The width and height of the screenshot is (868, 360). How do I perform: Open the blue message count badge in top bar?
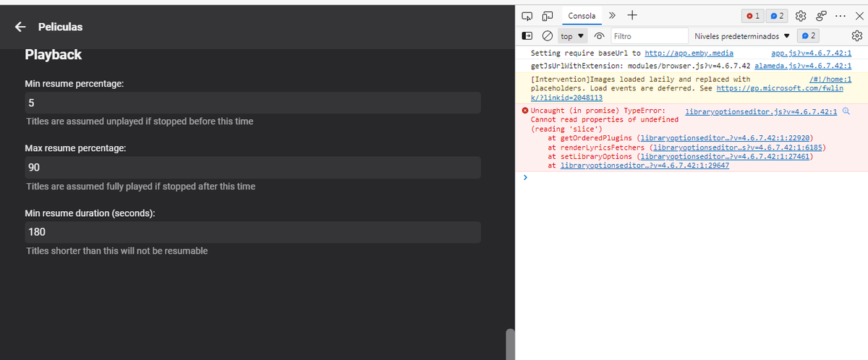coord(778,16)
